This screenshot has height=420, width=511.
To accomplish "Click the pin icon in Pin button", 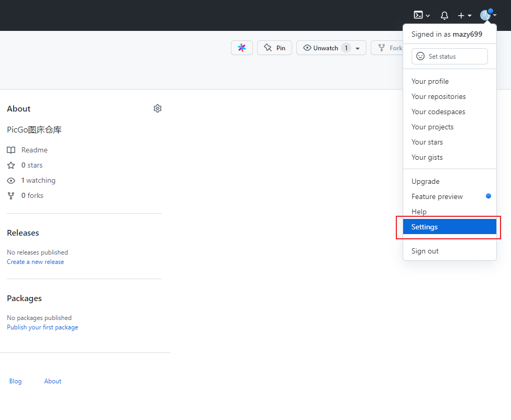I will pos(268,48).
